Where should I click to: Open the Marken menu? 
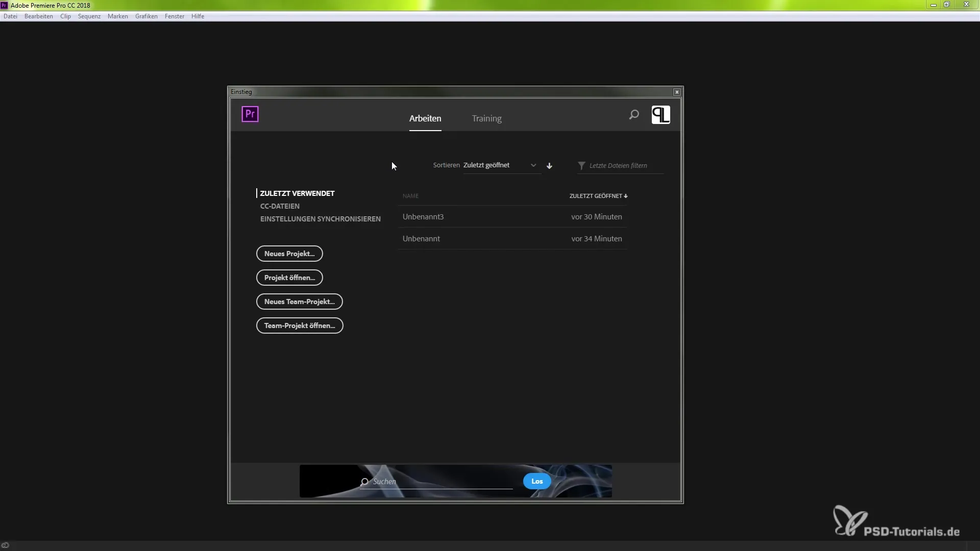pos(117,16)
